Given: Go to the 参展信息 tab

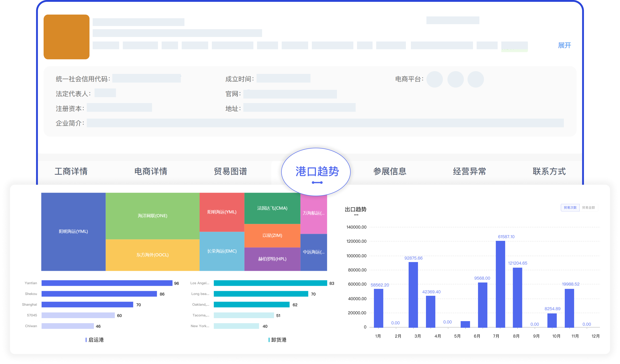Looking at the screenshot, I should coord(390,171).
